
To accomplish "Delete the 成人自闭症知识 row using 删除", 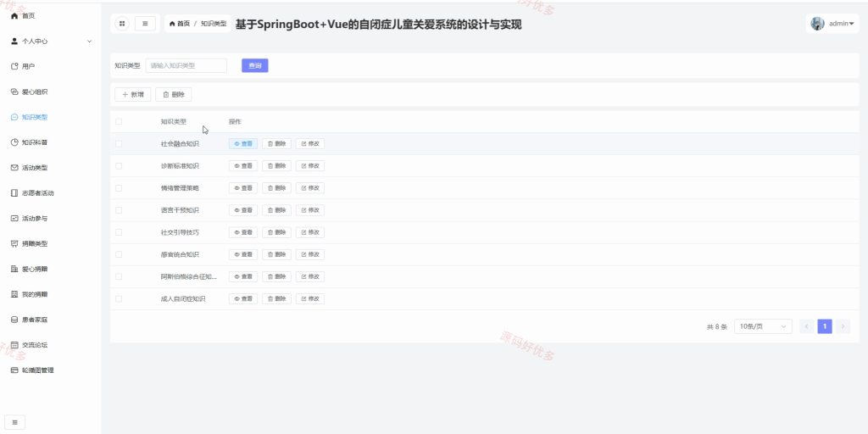I will [276, 299].
